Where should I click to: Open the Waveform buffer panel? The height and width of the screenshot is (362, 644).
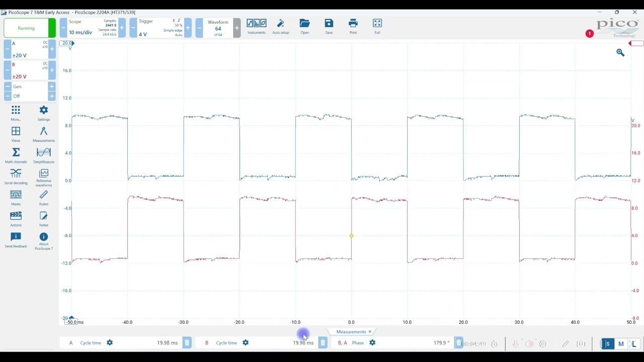(218, 28)
